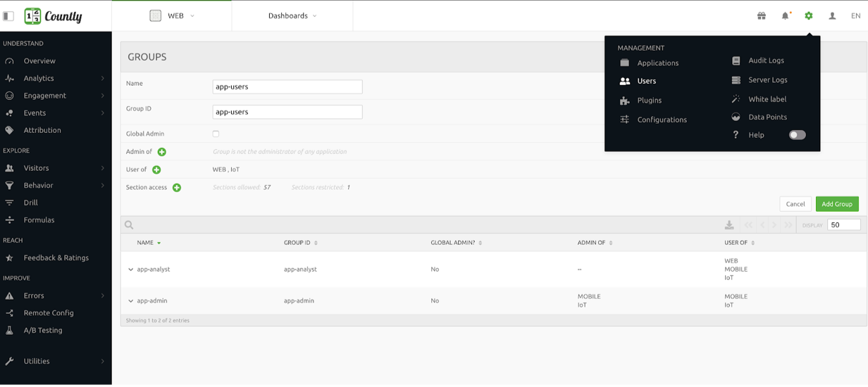
Task: Click the Applications icon in the Management menu
Action: click(x=625, y=63)
